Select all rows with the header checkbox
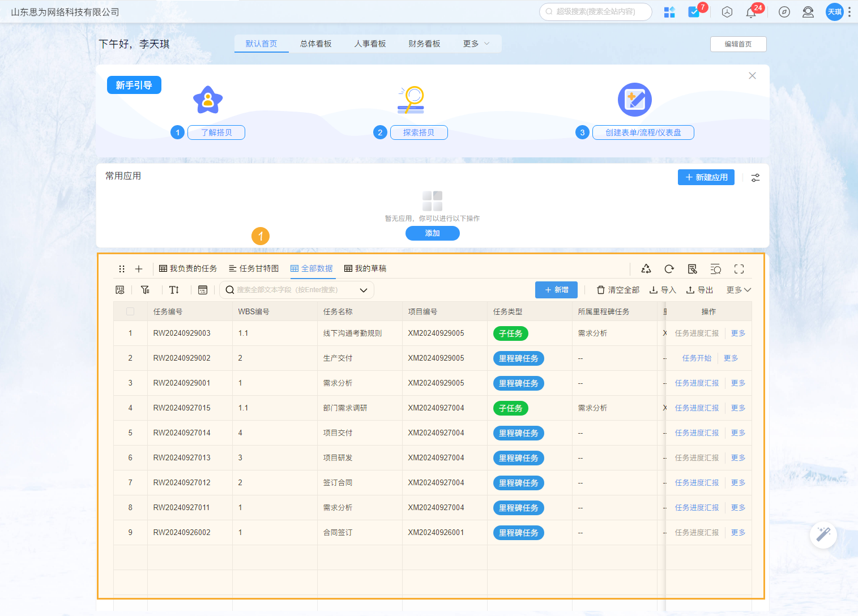The width and height of the screenshot is (858, 616). pos(130,311)
